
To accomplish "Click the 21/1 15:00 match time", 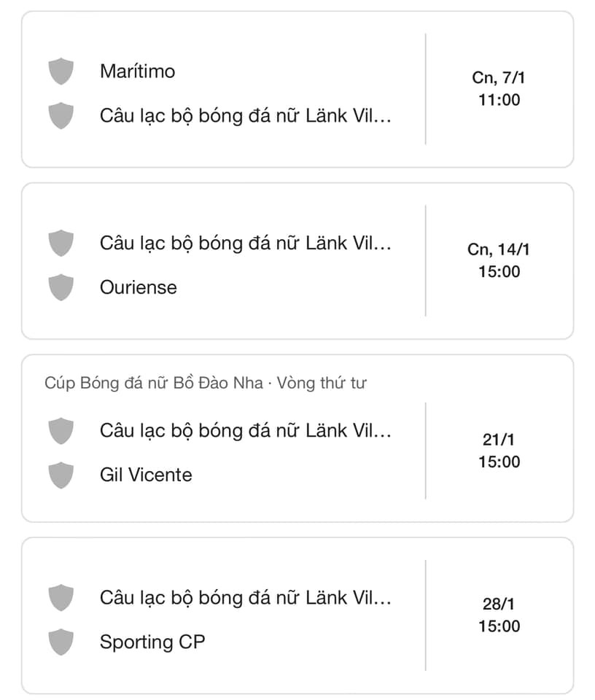I will coord(499,451).
